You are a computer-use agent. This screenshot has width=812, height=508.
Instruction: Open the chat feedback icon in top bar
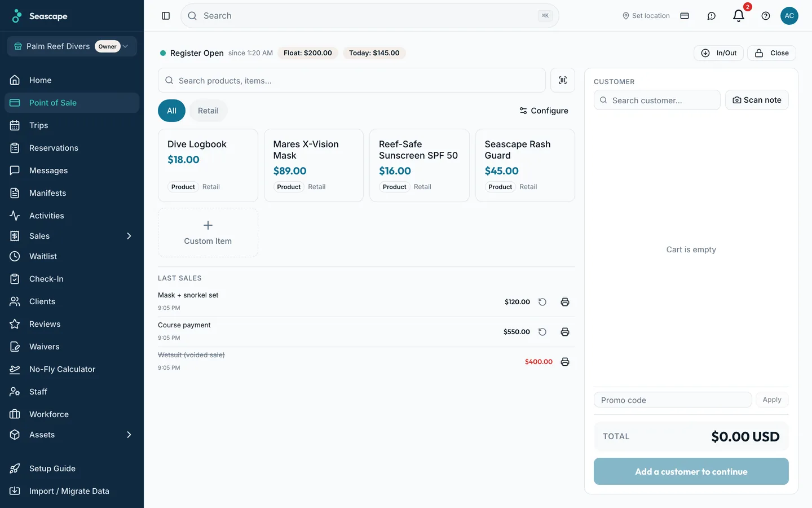pos(712,16)
